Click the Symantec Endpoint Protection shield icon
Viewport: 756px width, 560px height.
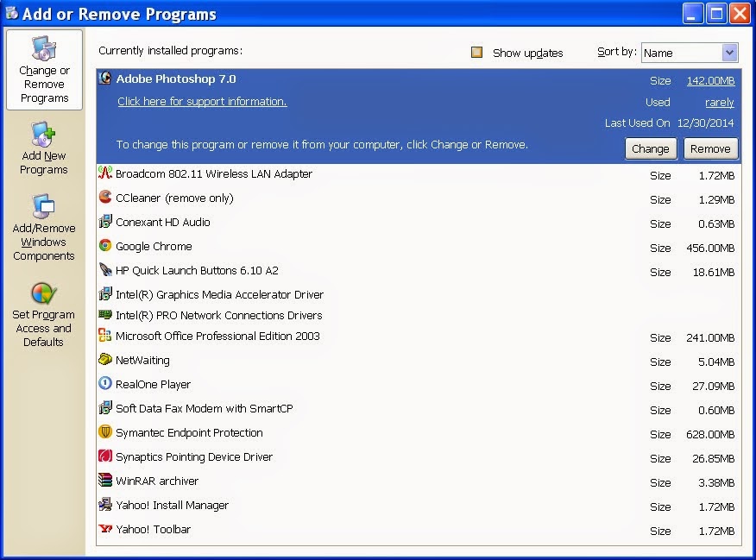click(x=105, y=431)
